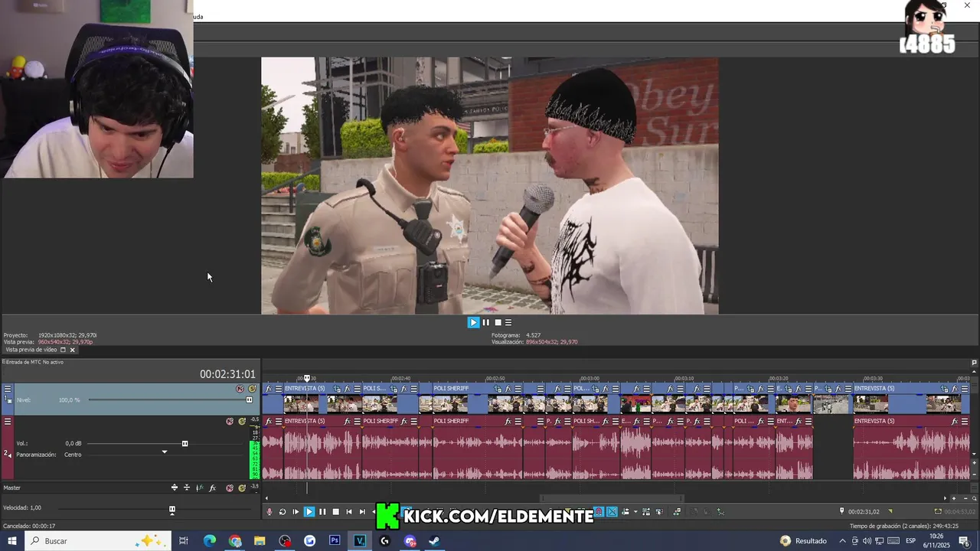Open the notification center icon

tap(964, 541)
